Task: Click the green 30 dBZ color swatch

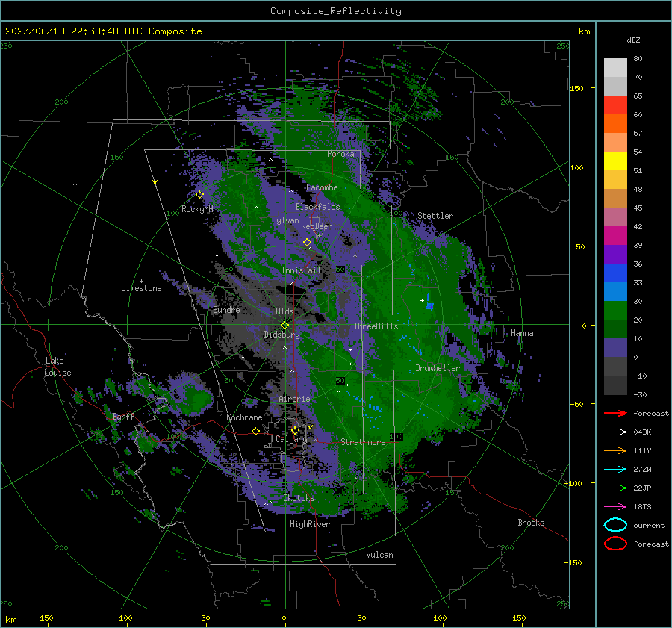Action: click(615, 310)
